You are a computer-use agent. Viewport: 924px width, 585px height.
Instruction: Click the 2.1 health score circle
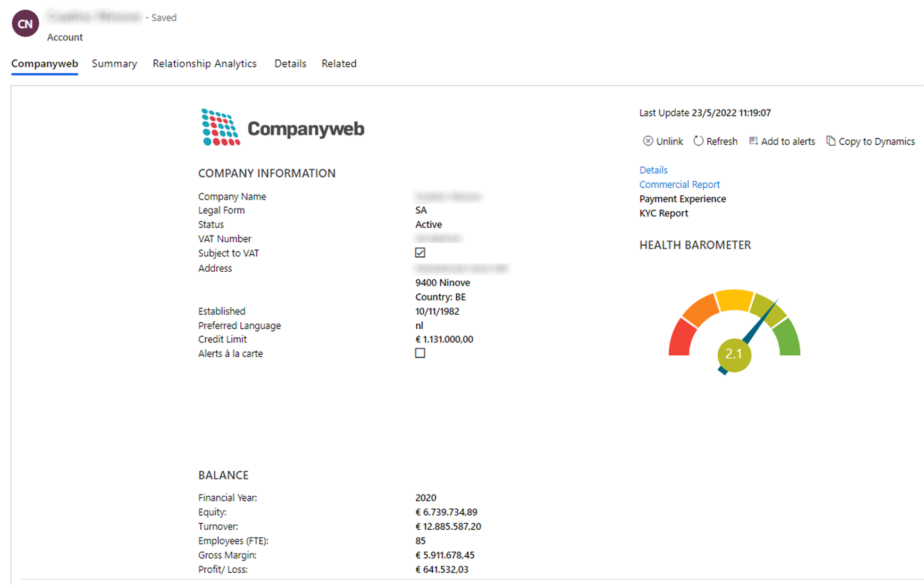734,354
